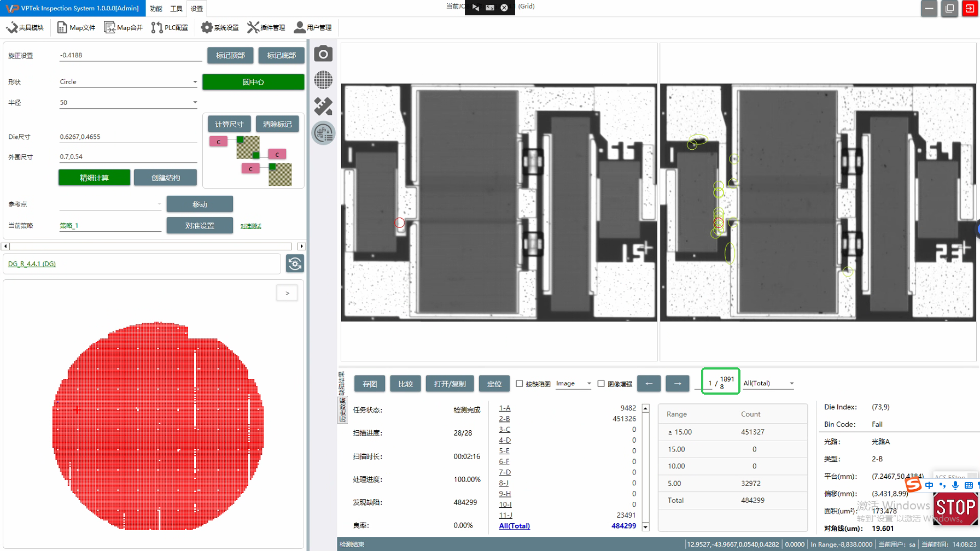Viewport: 980px width, 551px height.
Task: Click the Die尺寸 input field
Action: click(x=128, y=137)
